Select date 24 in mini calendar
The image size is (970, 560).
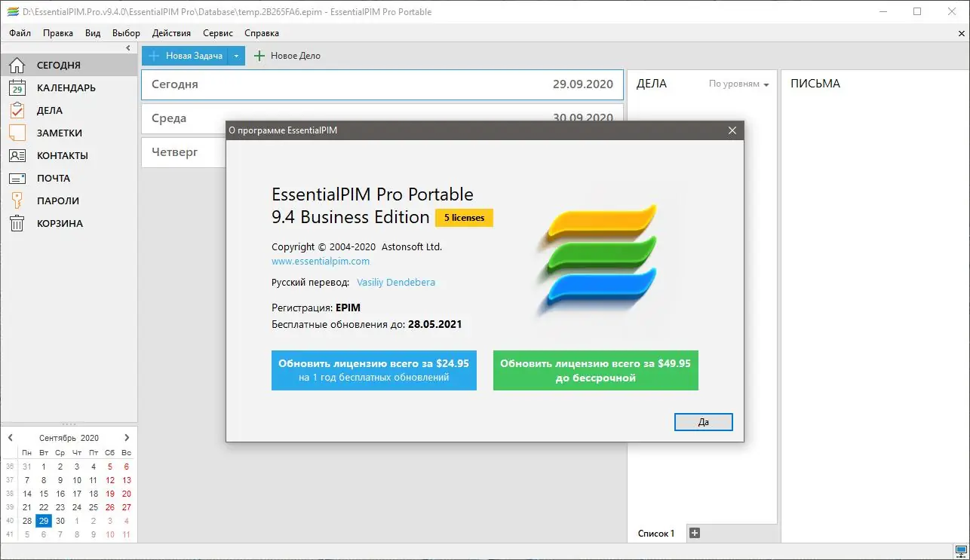77,507
